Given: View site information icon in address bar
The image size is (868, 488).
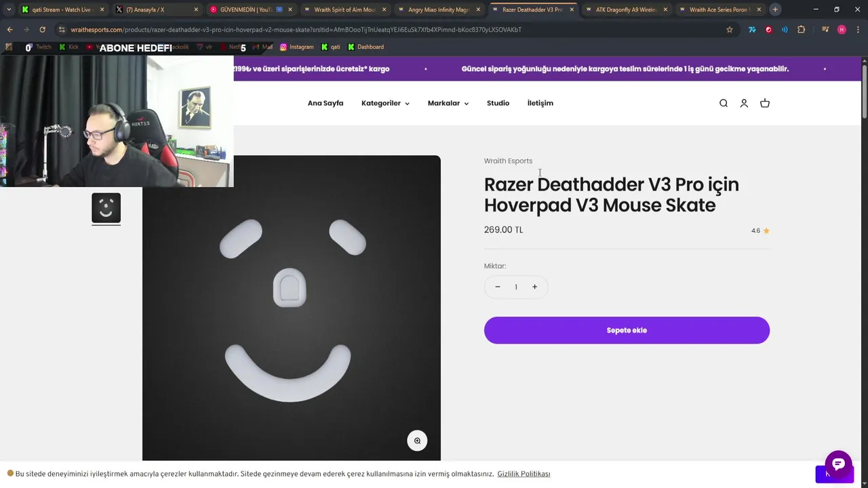Looking at the screenshot, I should 62,30.
